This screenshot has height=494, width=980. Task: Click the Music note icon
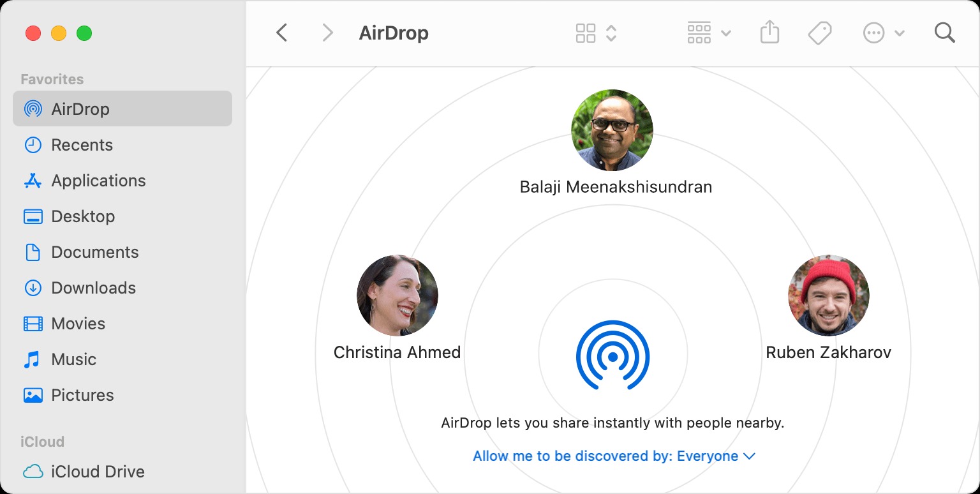click(x=32, y=359)
